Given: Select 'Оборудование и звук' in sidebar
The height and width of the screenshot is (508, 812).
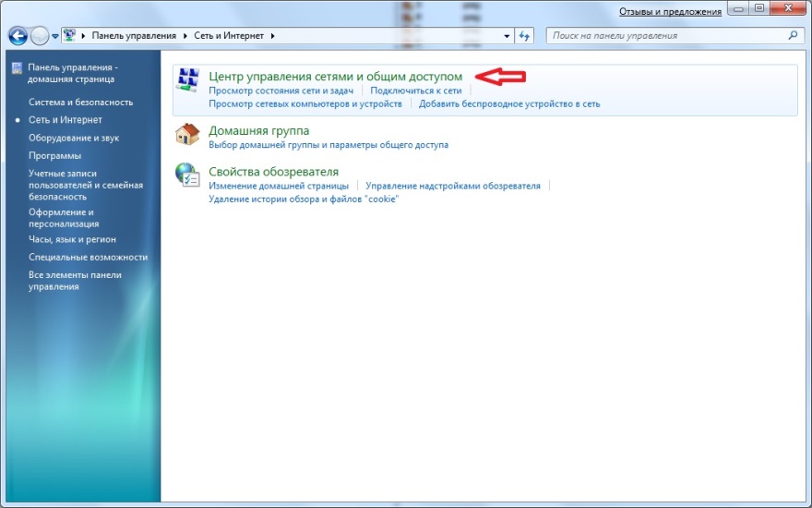Looking at the screenshot, I should pos(74,138).
